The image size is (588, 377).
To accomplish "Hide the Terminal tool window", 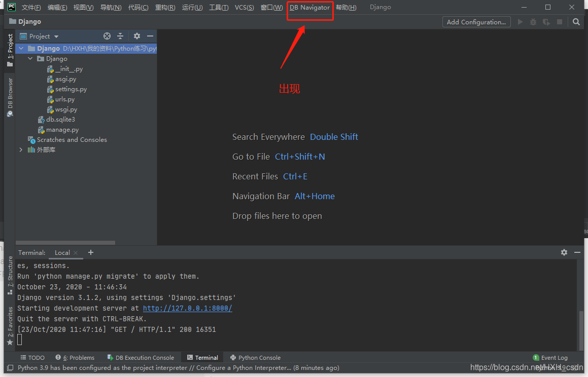I will click(x=577, y=252).
